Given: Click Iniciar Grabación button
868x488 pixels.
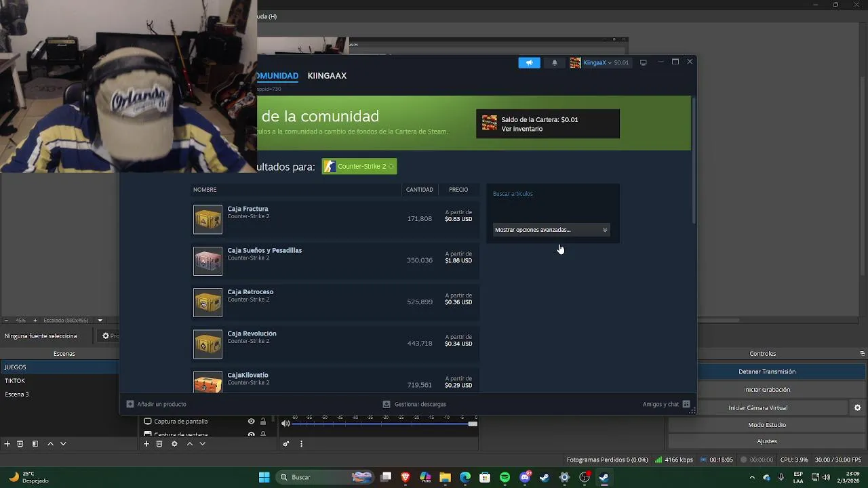Looking at the screenshot, I should pyautogui.click(x=767, y=390).
